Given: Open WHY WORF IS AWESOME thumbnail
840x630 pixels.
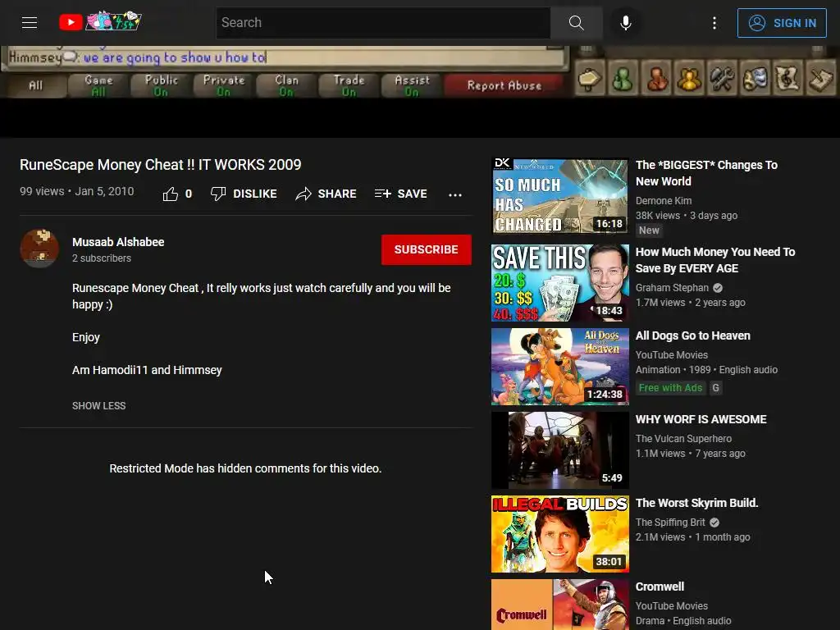Looking at the screenshot, I should (x=559, y=450).
